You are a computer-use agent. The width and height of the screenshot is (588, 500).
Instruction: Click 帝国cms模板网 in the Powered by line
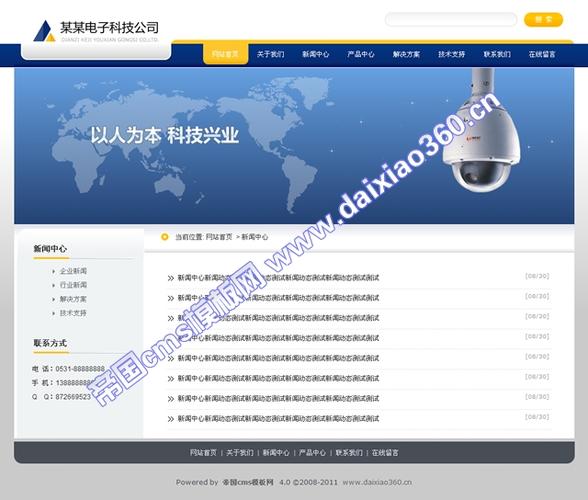248,482
